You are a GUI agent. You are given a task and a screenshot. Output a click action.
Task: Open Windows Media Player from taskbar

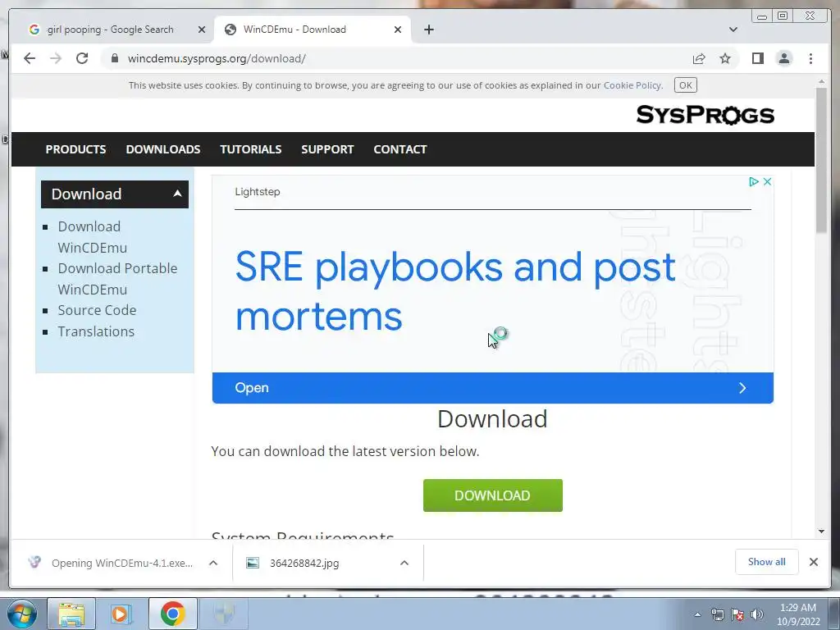point(121,614)
